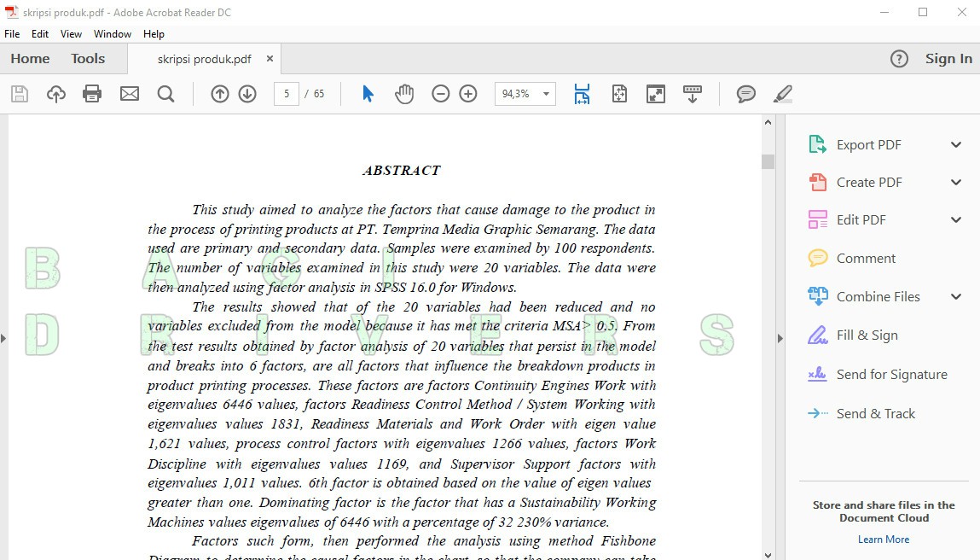Viewport: 980px width, 560px height.
Task: Click the fit width scrolling icon
Action: (x=582, y=94)
